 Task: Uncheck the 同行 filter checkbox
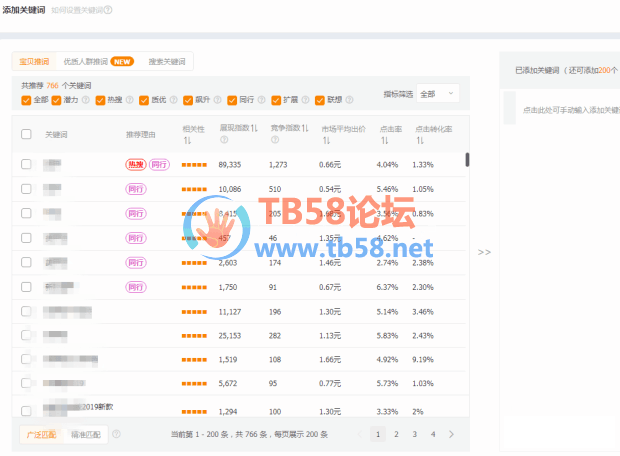232,100
